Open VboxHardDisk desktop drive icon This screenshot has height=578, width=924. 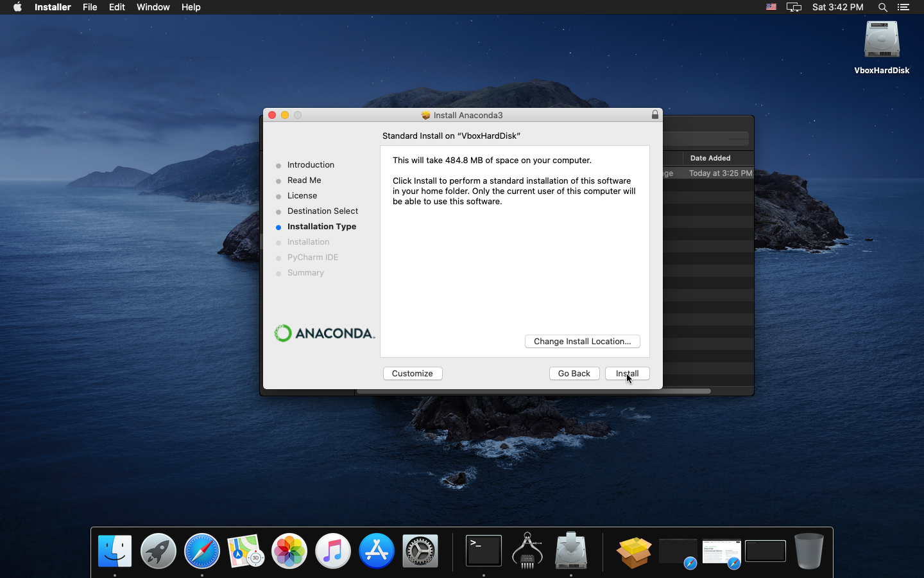(x=882, y=48)
